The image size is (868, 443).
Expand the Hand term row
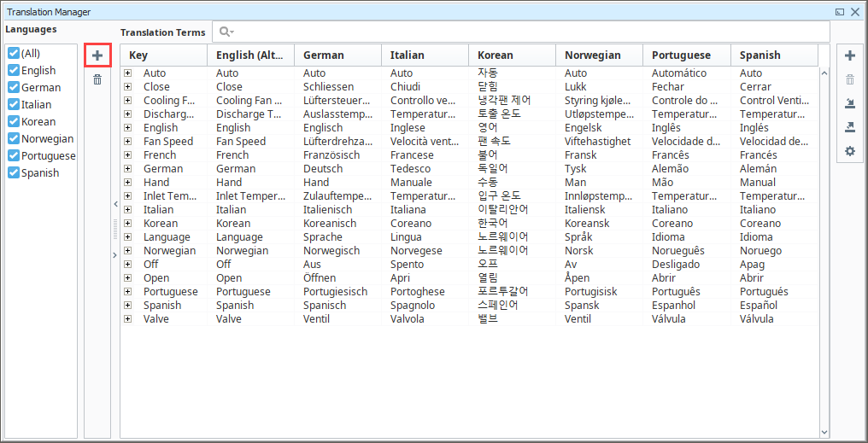pos(128,182)
